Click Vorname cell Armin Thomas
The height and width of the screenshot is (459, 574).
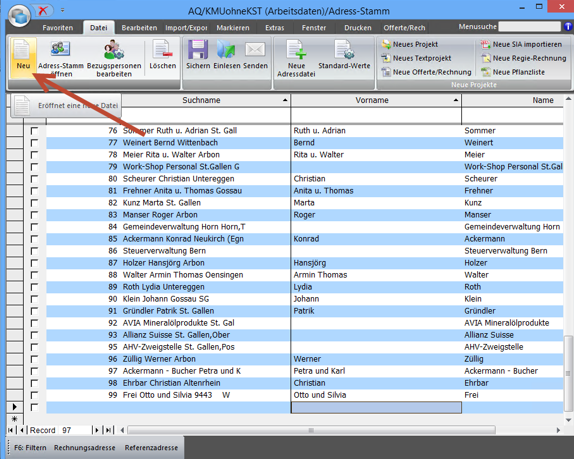376,275
